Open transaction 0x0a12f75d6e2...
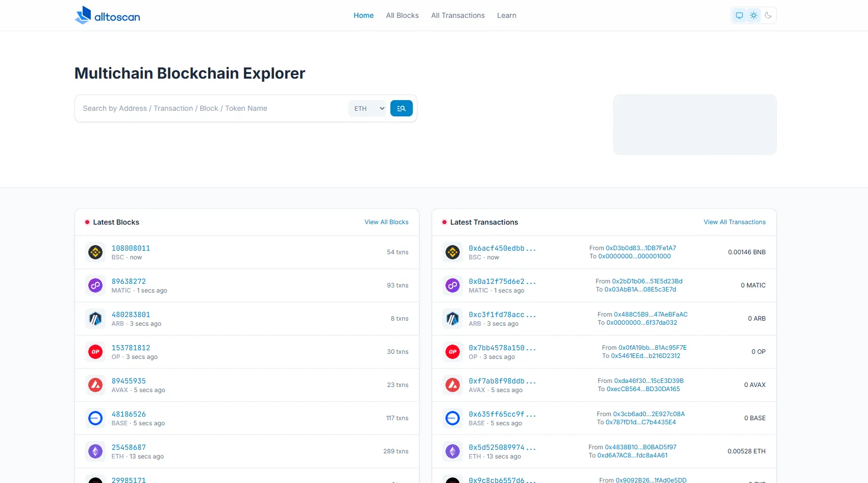The image size is (868, 483). pos(502,281)
